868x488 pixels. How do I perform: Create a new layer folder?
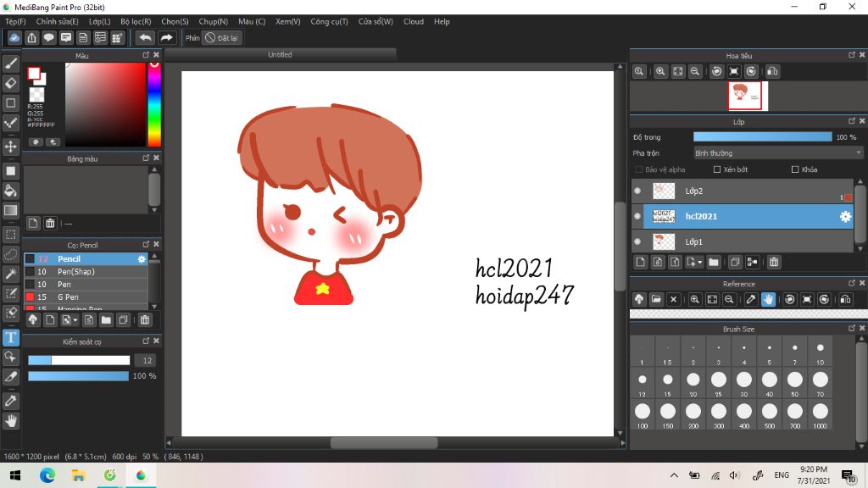[x=714, y=262]
